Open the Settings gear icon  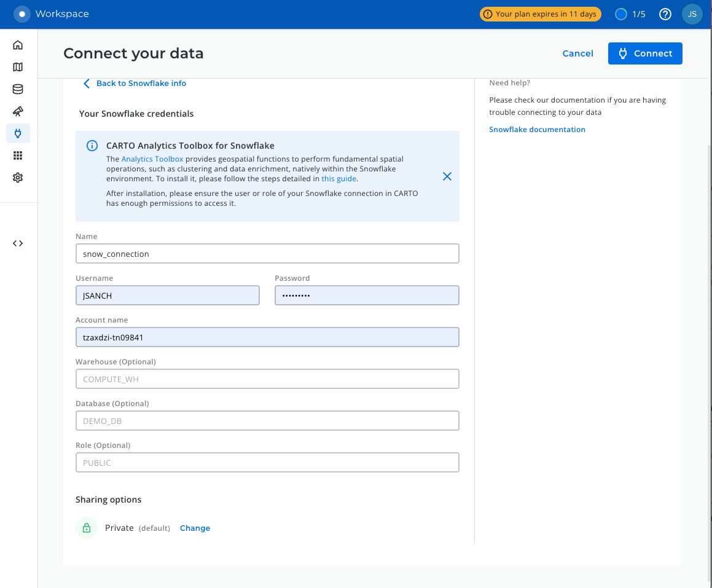coord(18,178)
